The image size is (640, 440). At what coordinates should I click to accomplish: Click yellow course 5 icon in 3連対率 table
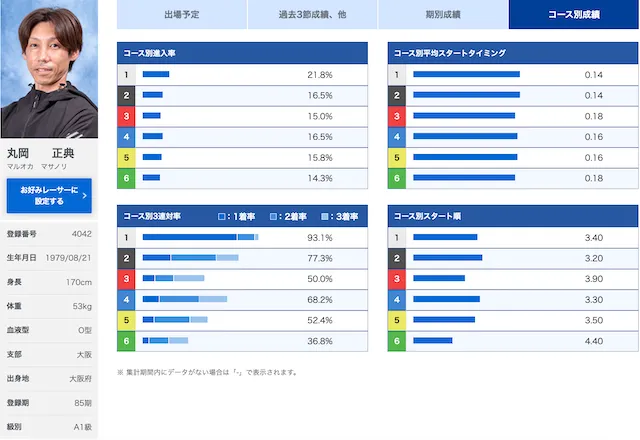[x=126, y=320]
